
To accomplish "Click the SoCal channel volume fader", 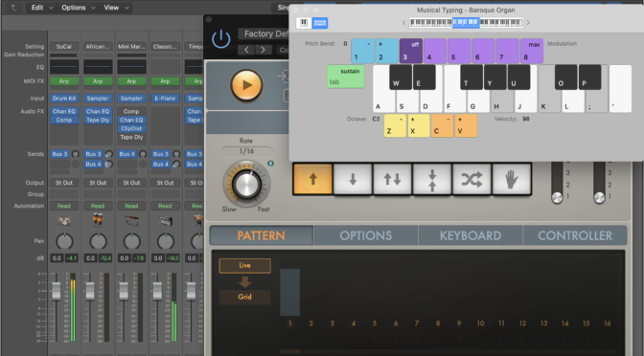I will click(x=57, y=290).
